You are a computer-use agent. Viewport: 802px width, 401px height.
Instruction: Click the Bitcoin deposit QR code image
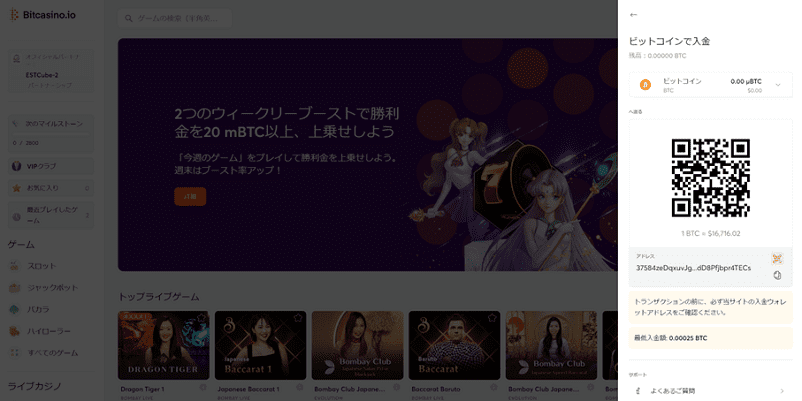click(x=710, y=177)
